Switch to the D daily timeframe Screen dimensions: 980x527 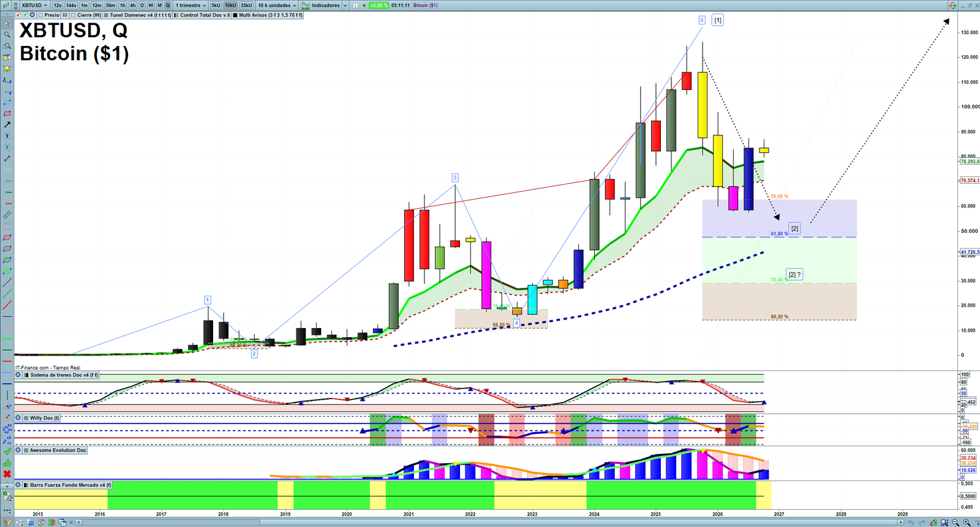142,6
